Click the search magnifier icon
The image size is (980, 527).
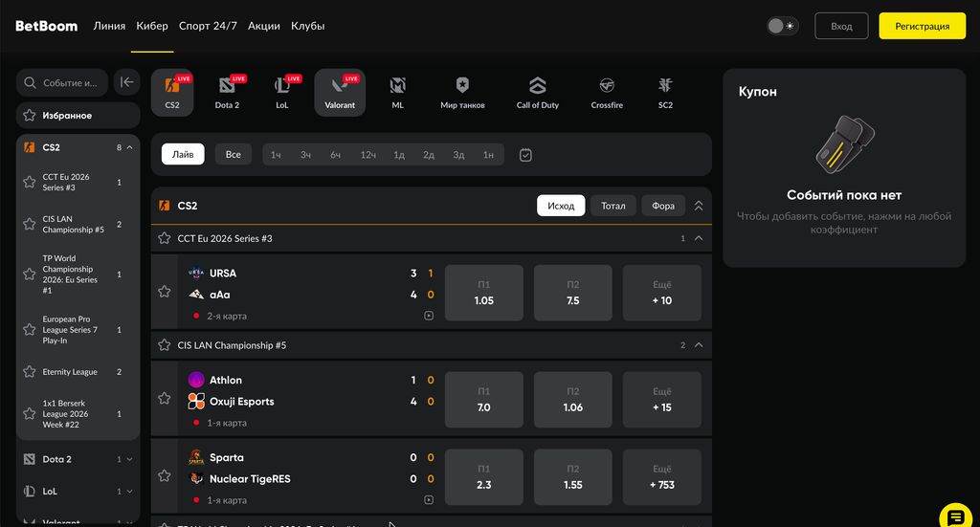(x=30, y=82)
